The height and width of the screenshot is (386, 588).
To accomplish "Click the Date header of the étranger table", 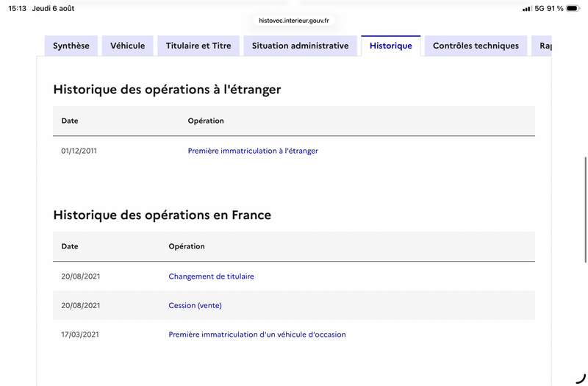I will [70, 121].
